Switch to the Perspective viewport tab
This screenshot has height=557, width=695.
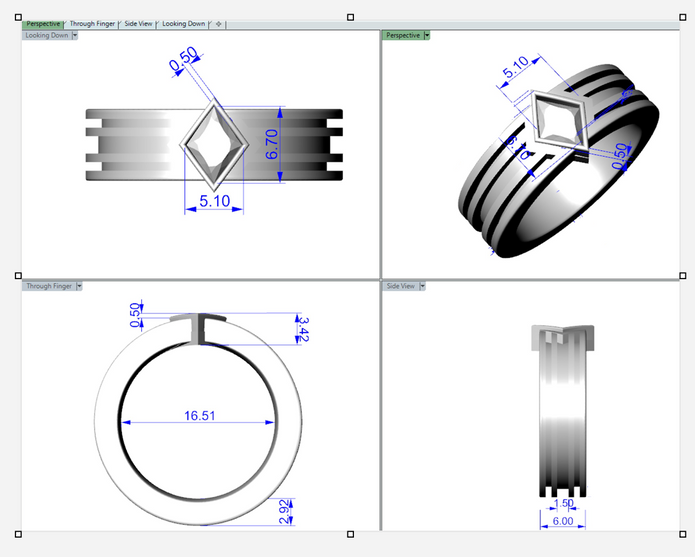43,24
